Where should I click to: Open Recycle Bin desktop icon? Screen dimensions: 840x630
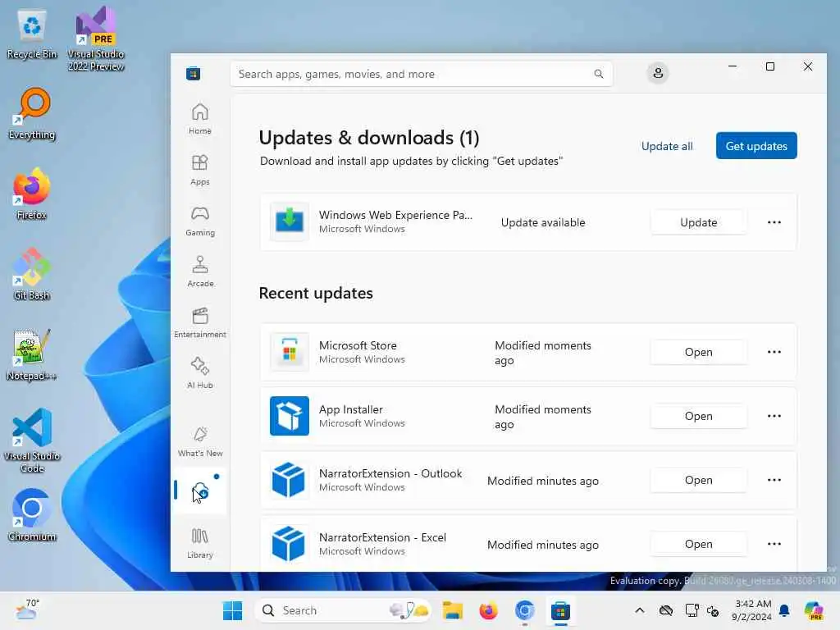[x=32, y=34]
